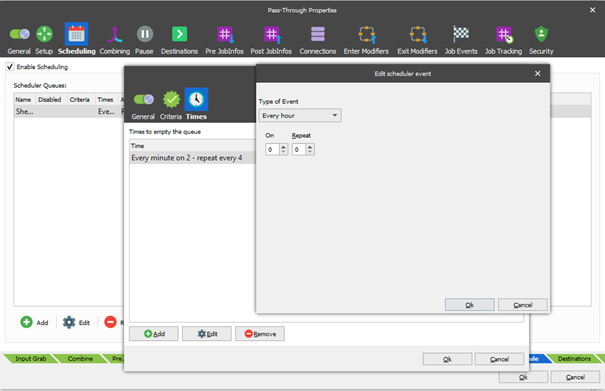Select the Times clock tab
The height and width of the screenshot is (391, 605).
click(196, 99)
